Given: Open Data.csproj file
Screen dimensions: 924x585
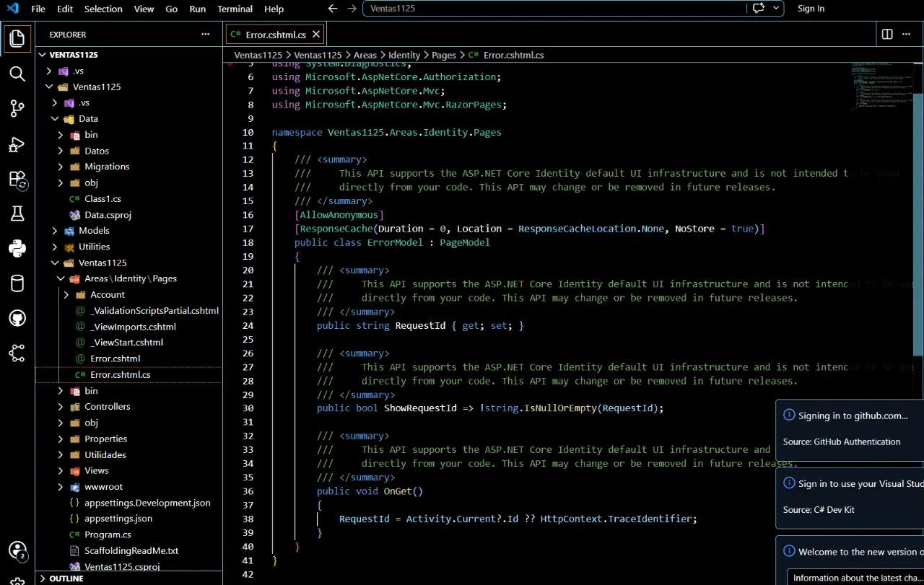Looking at the screenshot, I should pyautogui.click(x=108, y=215).
